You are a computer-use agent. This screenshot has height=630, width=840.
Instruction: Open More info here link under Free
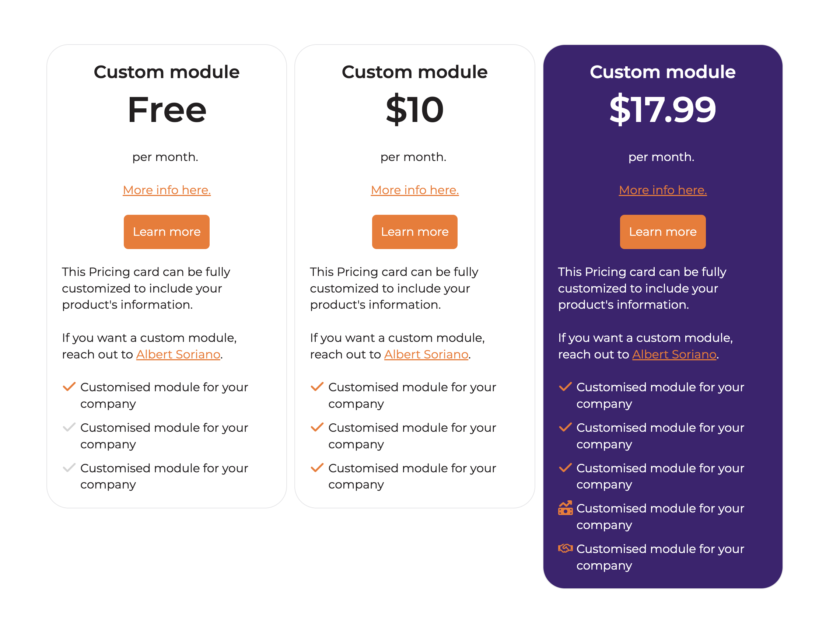167,190
